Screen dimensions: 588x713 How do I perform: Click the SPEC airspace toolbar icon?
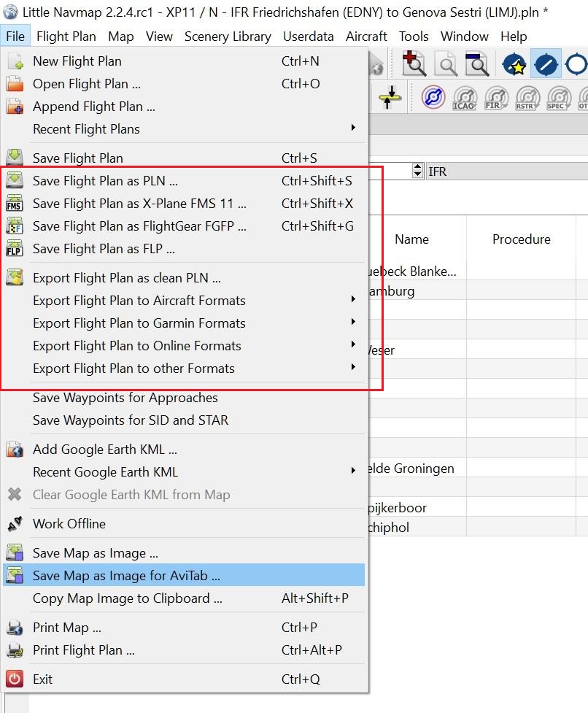coord(558,96)
